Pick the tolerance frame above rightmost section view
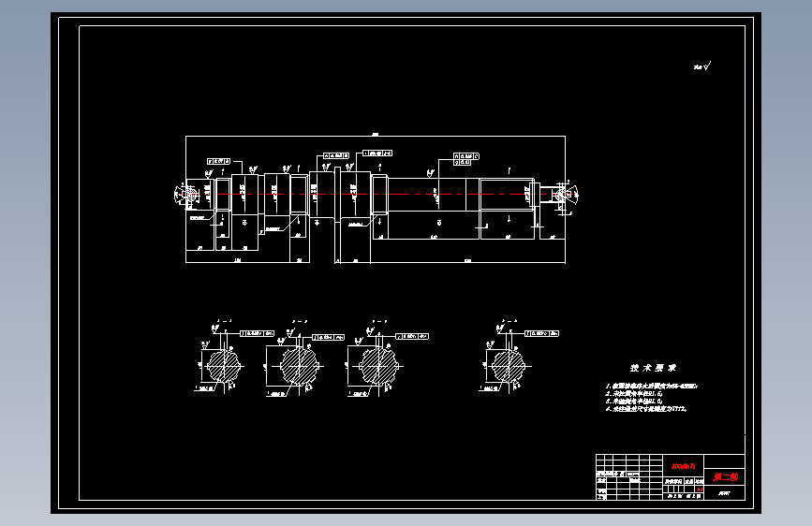 541,333
